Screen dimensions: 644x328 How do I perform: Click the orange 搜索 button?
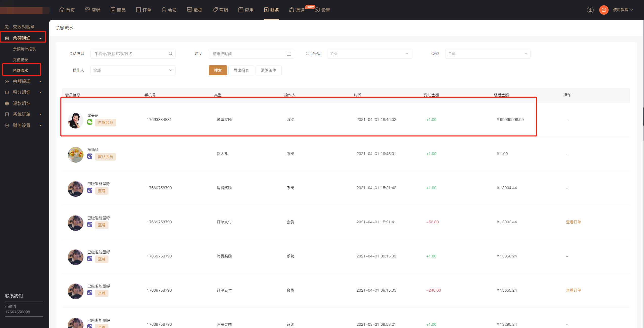(x=218, y=70)
